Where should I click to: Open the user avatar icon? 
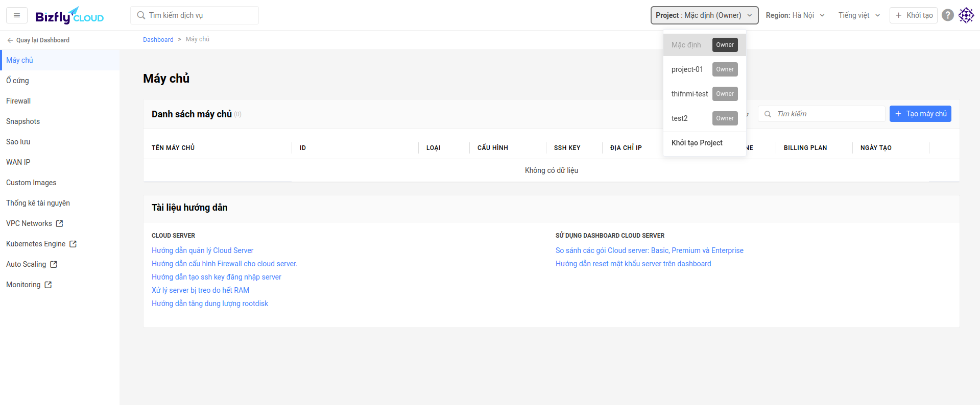(x=966, y=15)
